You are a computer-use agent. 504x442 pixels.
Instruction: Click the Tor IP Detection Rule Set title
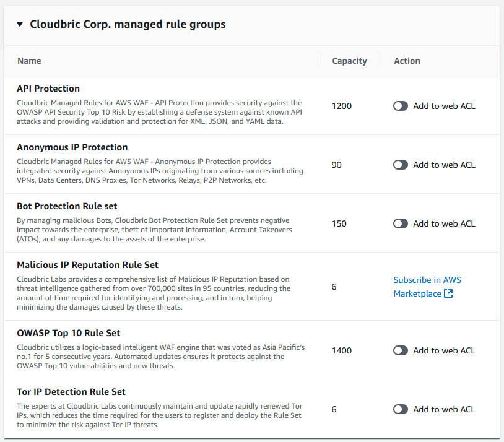[x=71, y=392]
